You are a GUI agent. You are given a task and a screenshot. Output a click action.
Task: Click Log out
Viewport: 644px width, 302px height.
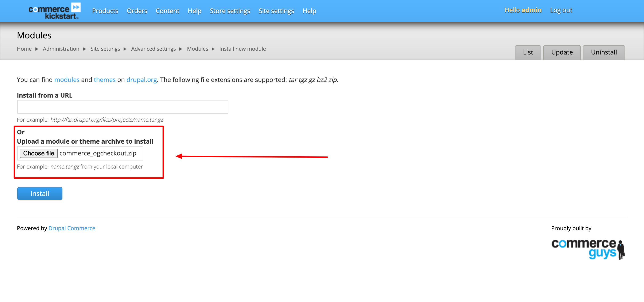point(561,10)
